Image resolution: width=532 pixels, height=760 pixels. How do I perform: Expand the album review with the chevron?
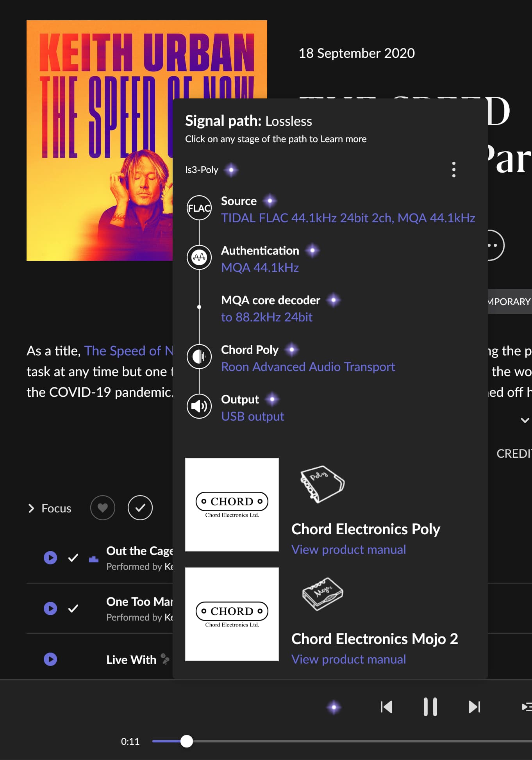(525, 420)
